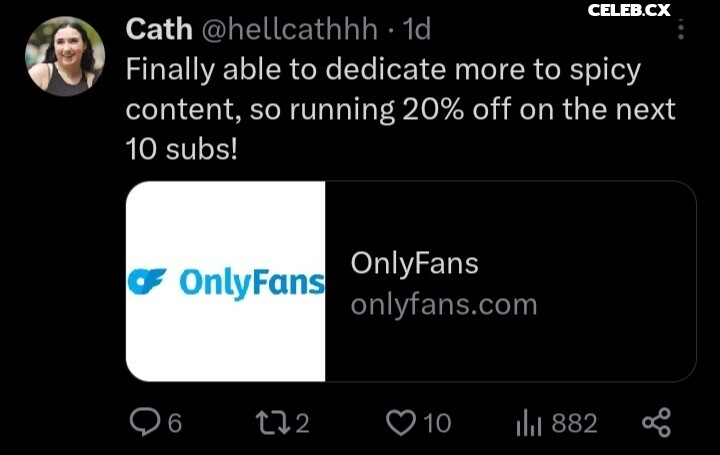Open view analytics bar chart icon

tap(528, 423)
